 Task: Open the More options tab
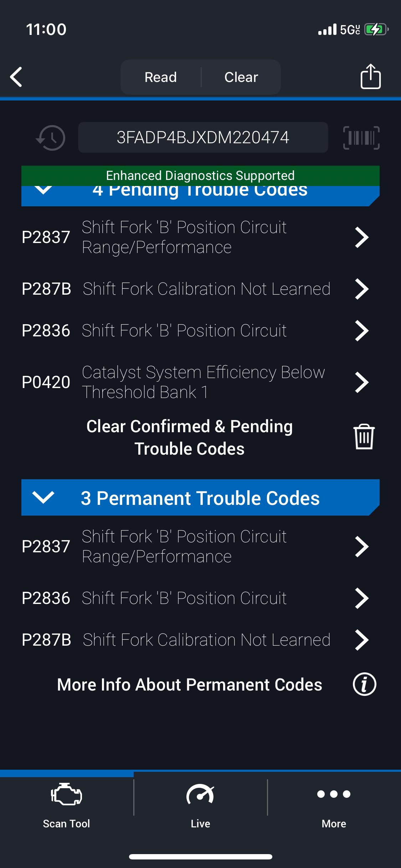(334, 804)
